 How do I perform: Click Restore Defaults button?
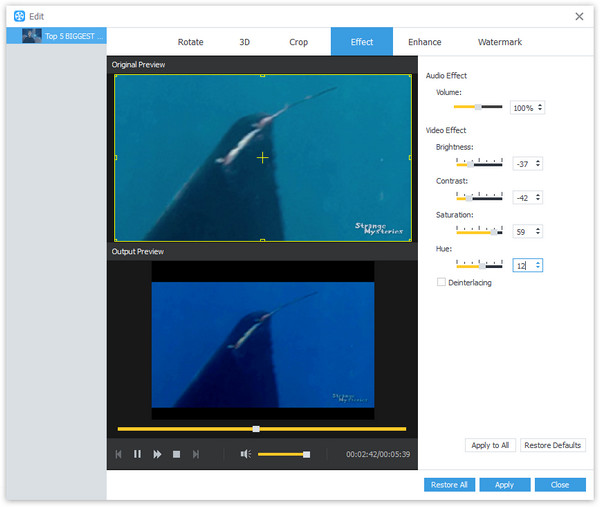tap(553, 445)
